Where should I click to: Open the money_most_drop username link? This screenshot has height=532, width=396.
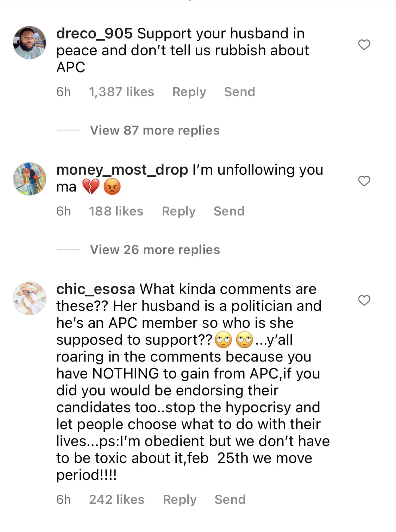(x=122, y=170)
